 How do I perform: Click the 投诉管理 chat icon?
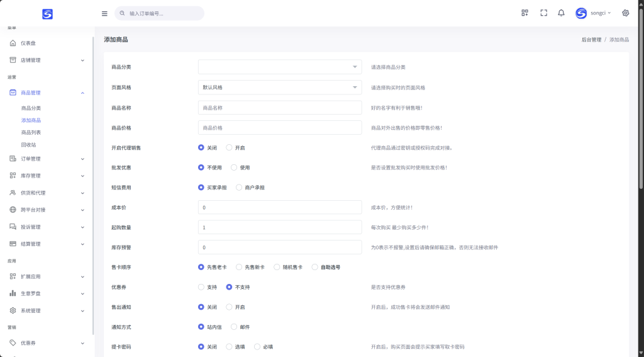click(x=13, y=227)
